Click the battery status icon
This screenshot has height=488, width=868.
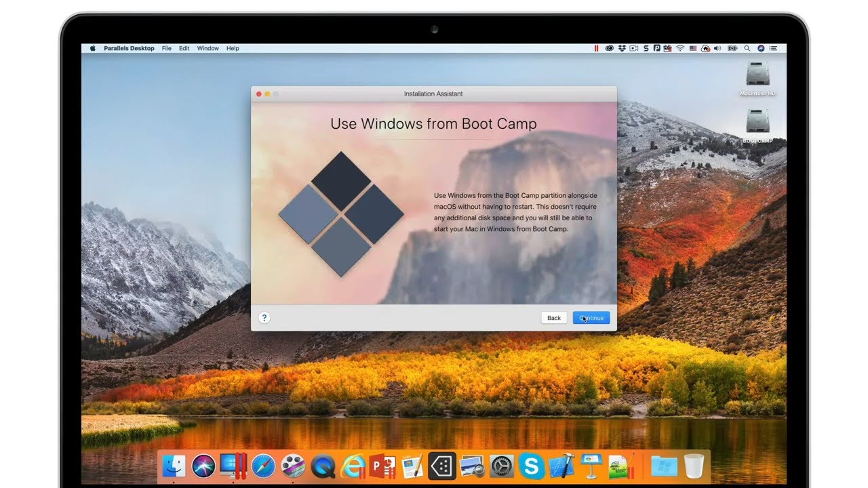(732, 48)
